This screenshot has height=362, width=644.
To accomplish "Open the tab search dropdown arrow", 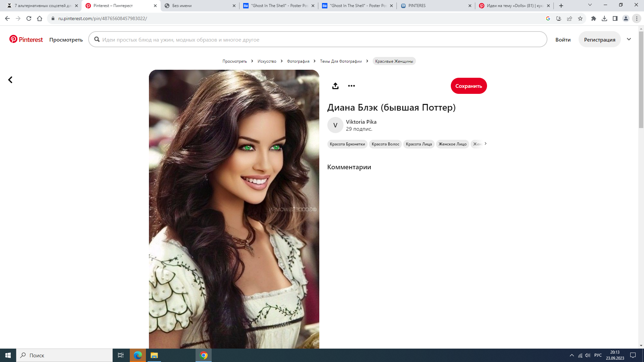I will coord(590,5).
